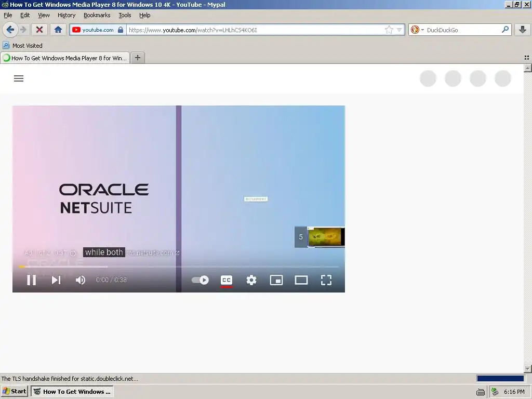Skip to the next video
Image resolution: width=532 pixels, height=399 pixels.
coord(56,280)
